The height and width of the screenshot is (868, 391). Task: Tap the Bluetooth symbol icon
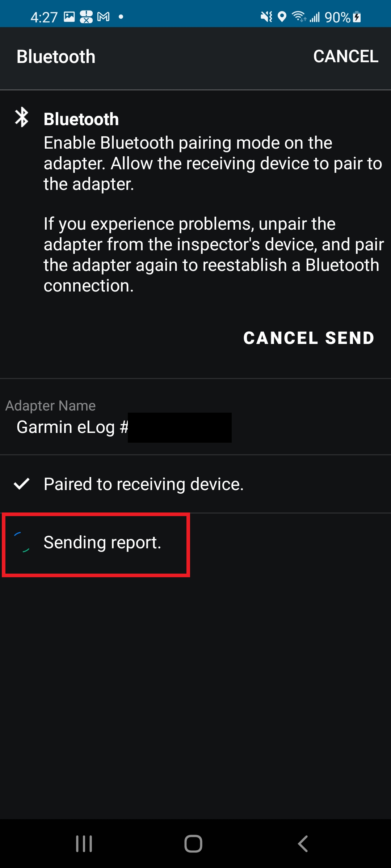pyautogui.click(x=22, y=117)
